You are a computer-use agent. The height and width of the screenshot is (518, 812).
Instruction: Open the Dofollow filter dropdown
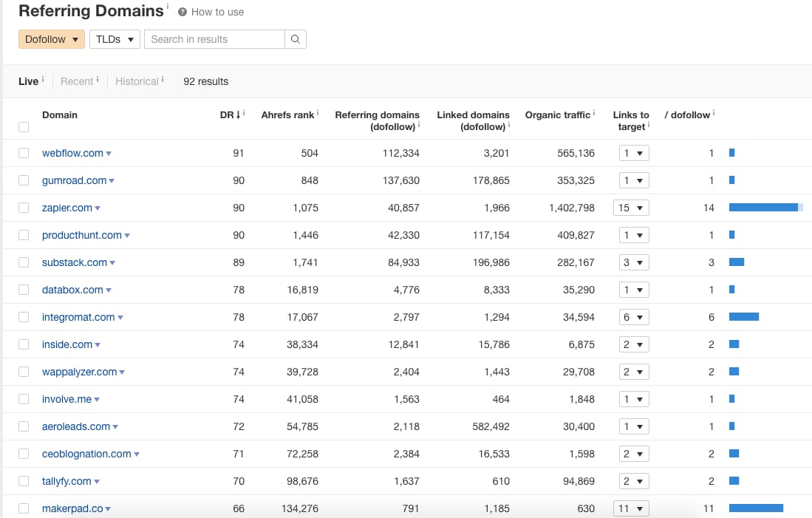[52, 39]
